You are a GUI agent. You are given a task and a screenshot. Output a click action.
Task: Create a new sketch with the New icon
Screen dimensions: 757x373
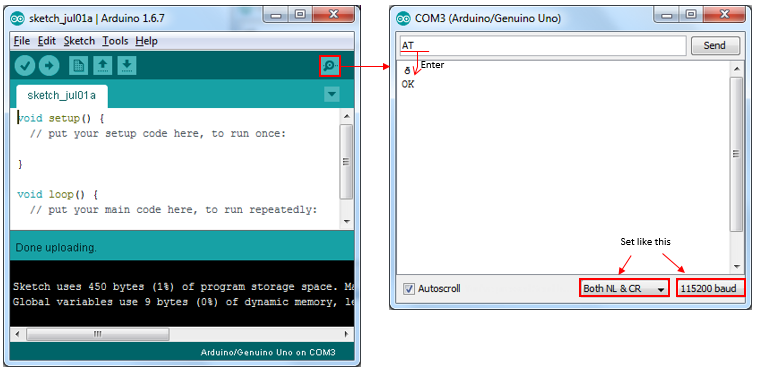[79, 66]
